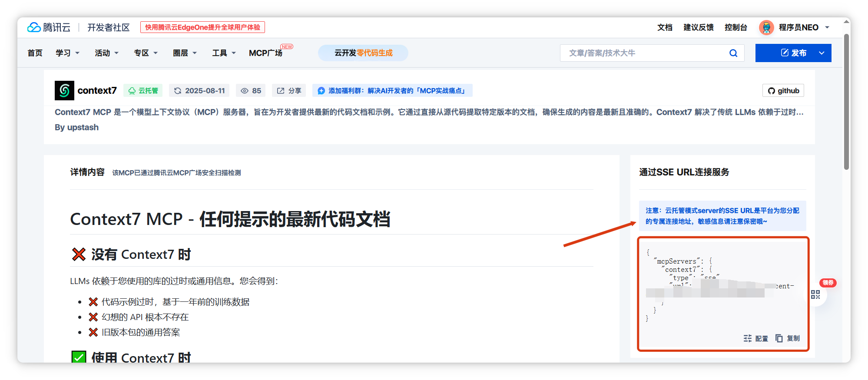Click the context7 logo icon
868x380 pixels.
[64, 90]
